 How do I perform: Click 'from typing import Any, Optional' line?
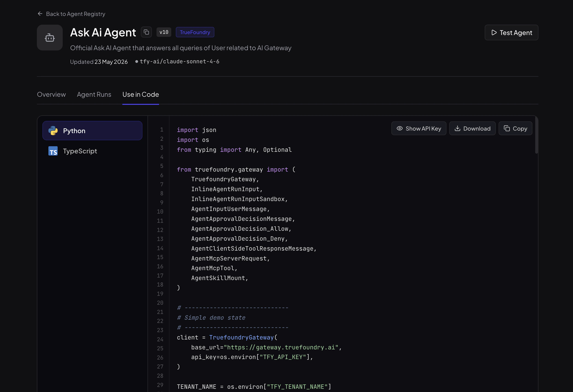[234, 150]
